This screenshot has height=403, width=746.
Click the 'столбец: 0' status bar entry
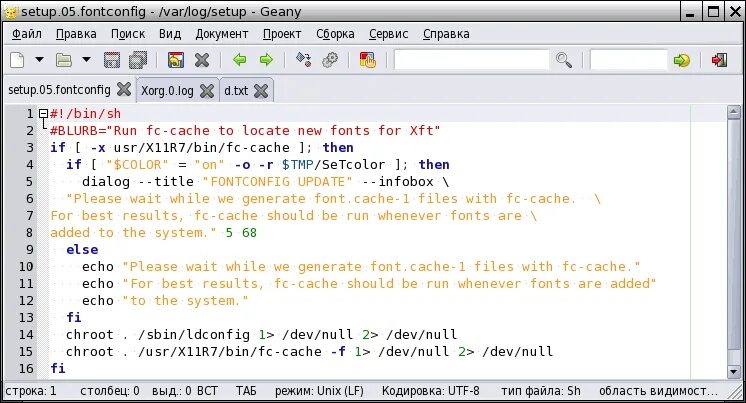pos(109,391)
